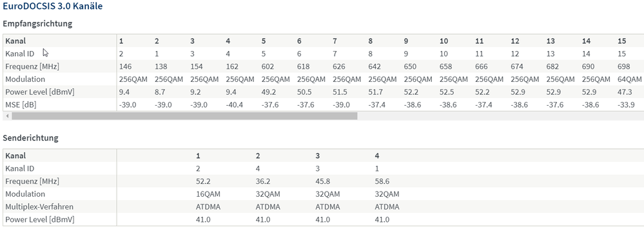This screenshot has height=238, width=644.
Task: Click the horizontal scrollbar left arrow
Action: pos(7,116)
